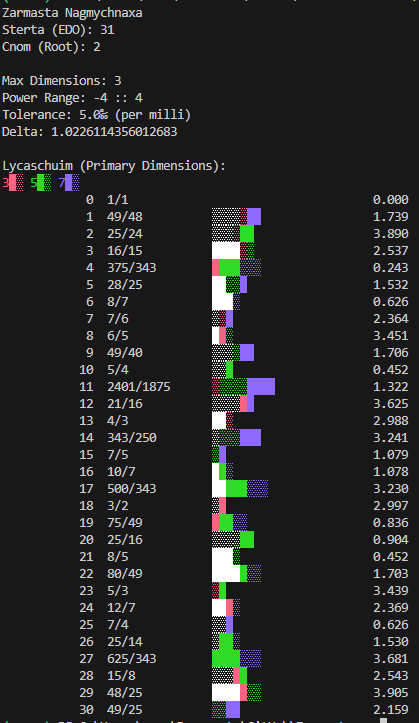This screenshot has height=723, width=419.
Task: Click the 'Lycaschuim (Primary Dimensions):' heading
Action: point(114,166)
